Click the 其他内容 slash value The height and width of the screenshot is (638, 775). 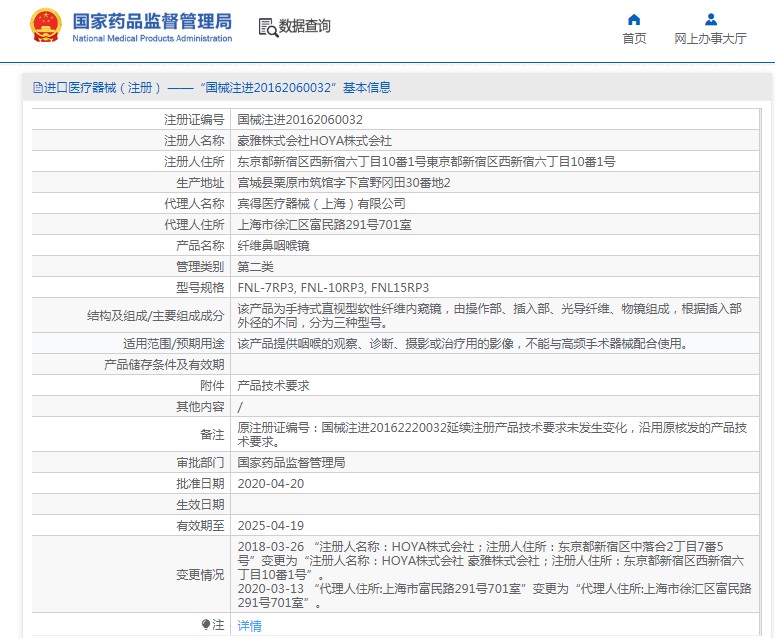(x=240, y=407)
